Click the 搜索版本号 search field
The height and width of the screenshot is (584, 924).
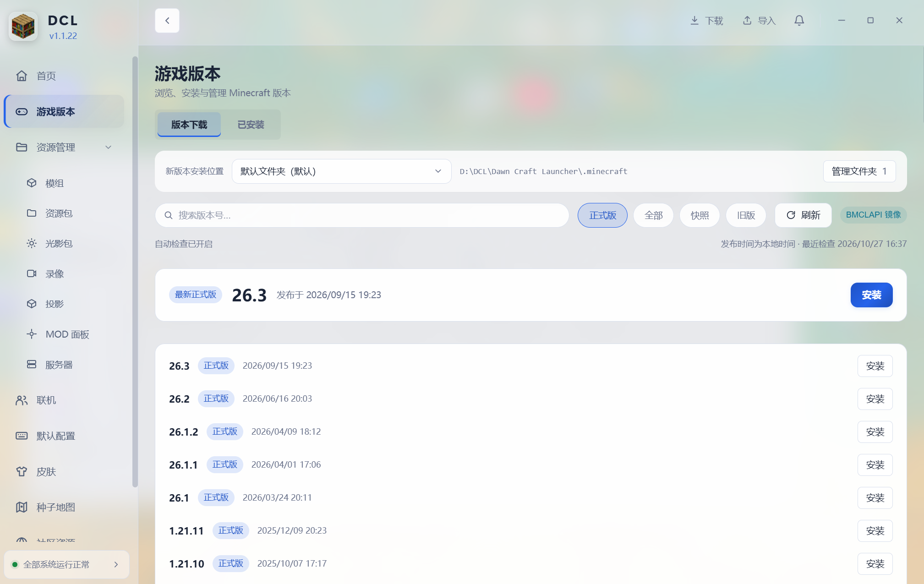pos(362,215)
